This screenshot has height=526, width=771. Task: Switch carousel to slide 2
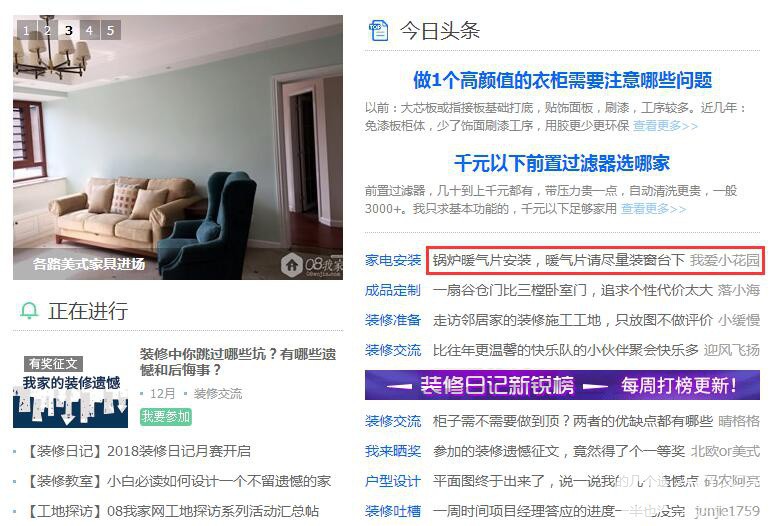(48, 30)
